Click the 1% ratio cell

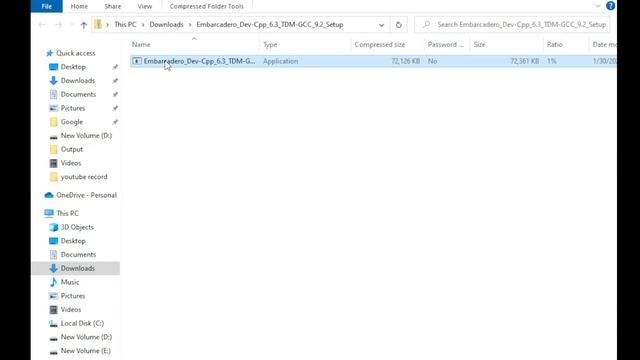pyautogui.click(x=552, y=61)
